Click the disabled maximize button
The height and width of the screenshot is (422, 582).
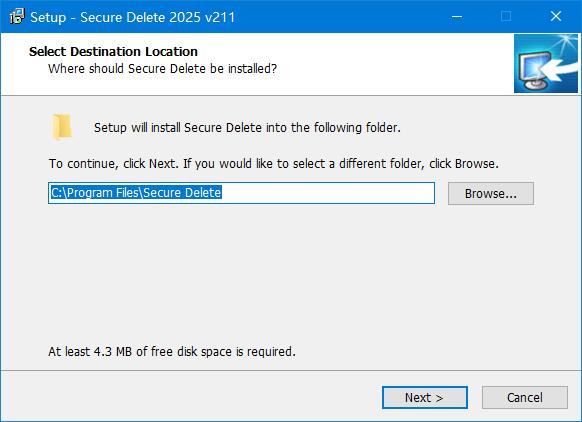pyautogui.click(x=506, y=16)
